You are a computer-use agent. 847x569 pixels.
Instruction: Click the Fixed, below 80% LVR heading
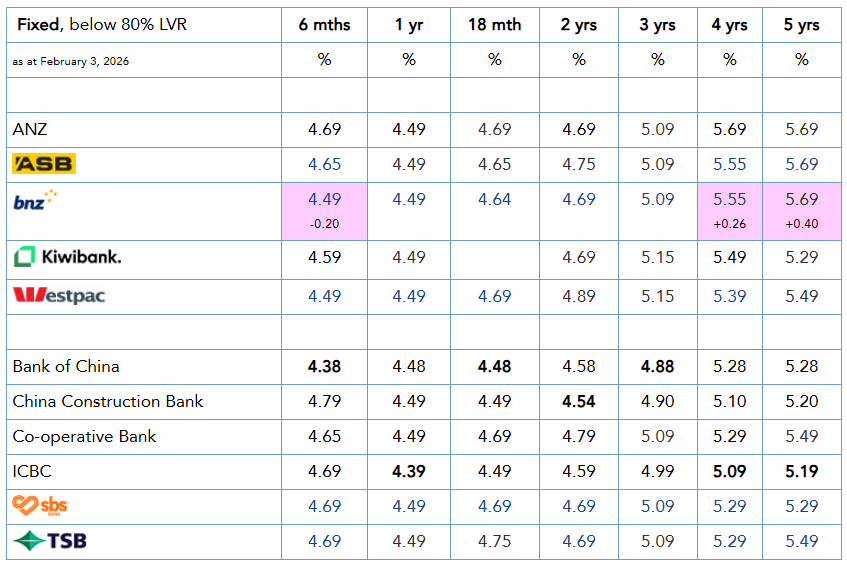(102, 24)
